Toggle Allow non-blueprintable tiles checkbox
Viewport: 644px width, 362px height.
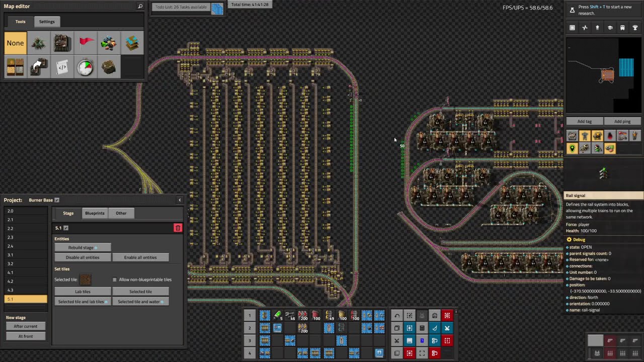coord(115,280)
